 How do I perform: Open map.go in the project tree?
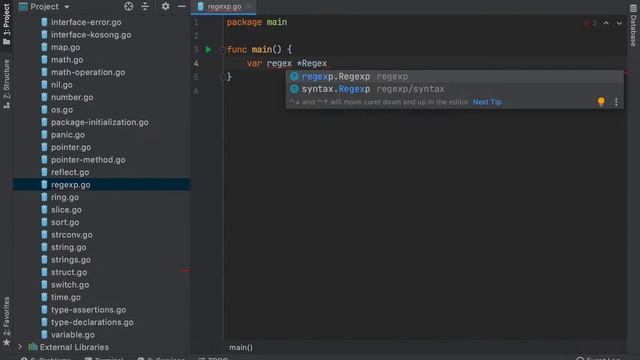65,47
